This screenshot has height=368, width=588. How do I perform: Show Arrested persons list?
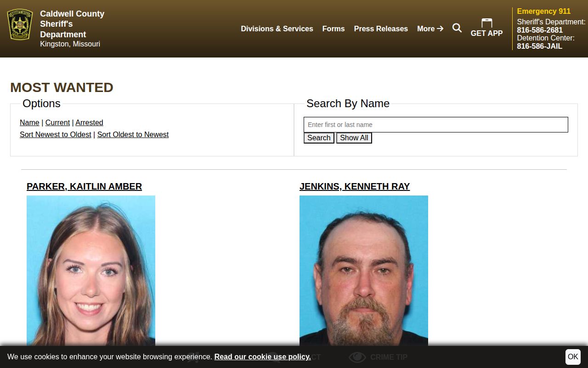click(89, 122)
